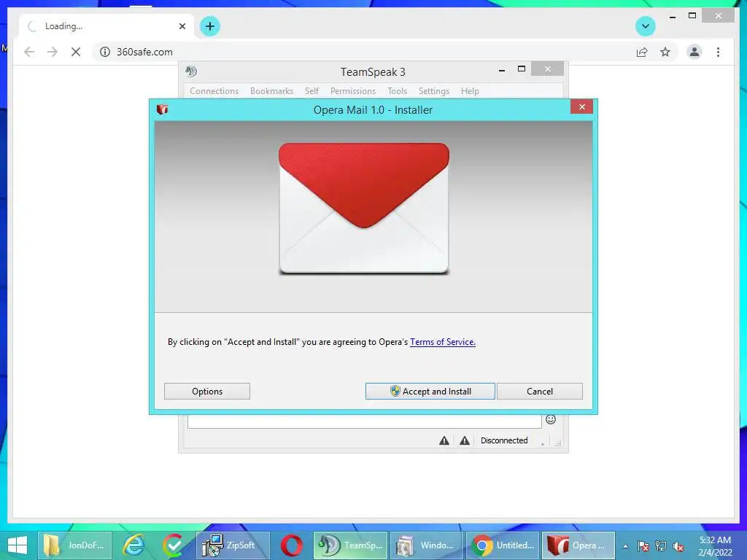This screenshot has width=747, height=560.
Task: Open a new browser tab
Action: point(210,26)
